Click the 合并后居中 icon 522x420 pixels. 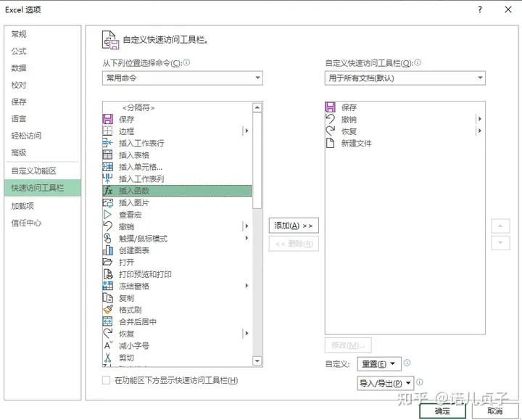click(x=107, y=321)
